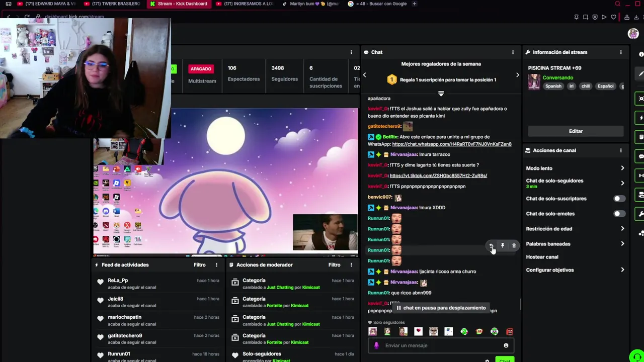Image resolution: width=644 pixels, height=362 pixels.
Task: Click mariochapatin in activity feed
Action: (x=124, y=317)
